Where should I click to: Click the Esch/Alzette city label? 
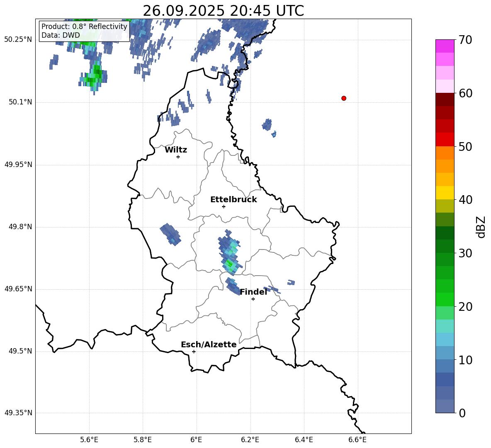pyautogui.click(x=209, y=344)
